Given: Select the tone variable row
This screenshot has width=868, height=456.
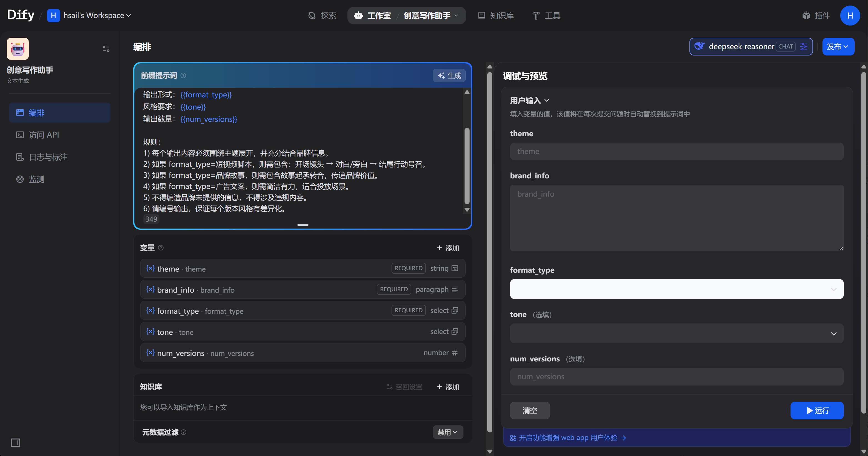Looking at the screenshot, I should click(303, 331).
